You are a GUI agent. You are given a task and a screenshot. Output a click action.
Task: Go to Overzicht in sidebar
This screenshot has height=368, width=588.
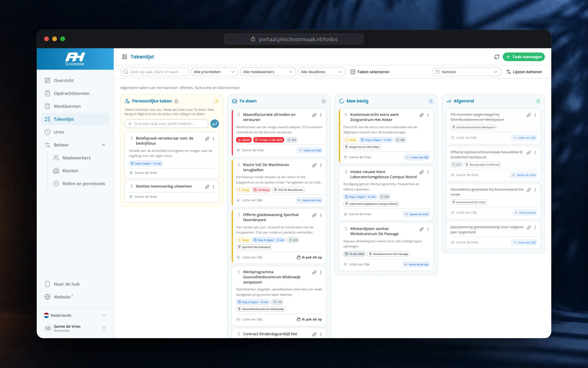click(75, 80)
